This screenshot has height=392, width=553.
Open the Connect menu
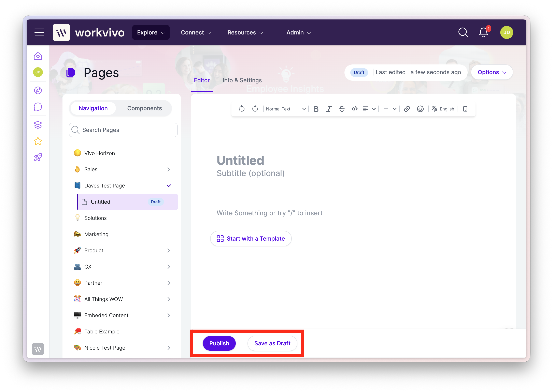point(196,32)
